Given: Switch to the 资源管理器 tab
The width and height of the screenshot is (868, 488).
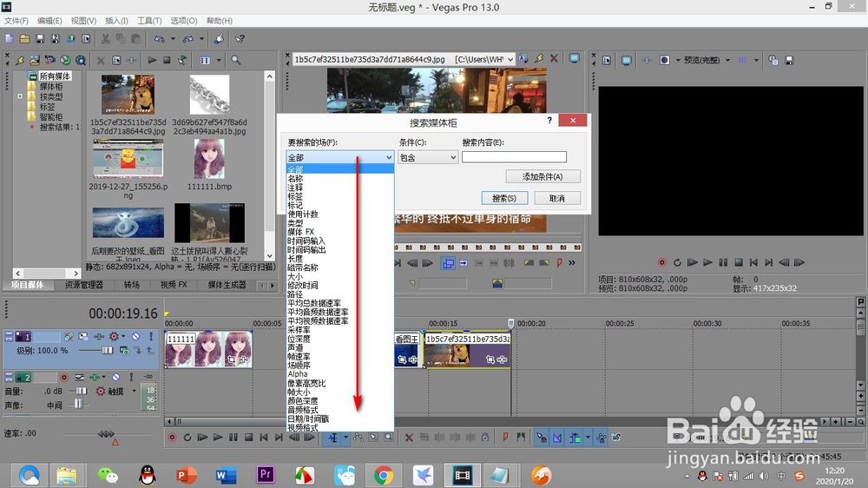Looking at the screenshot, I should [x=83, y=285].
